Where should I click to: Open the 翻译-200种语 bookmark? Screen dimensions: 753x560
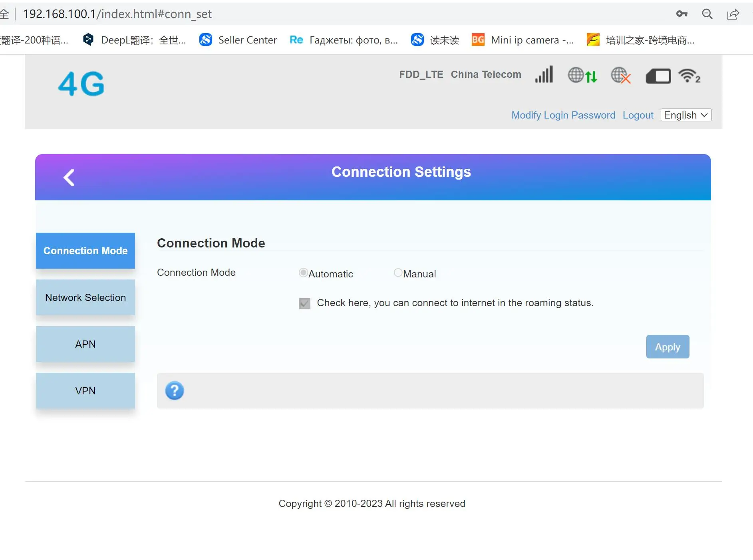[x=34, y=40]
